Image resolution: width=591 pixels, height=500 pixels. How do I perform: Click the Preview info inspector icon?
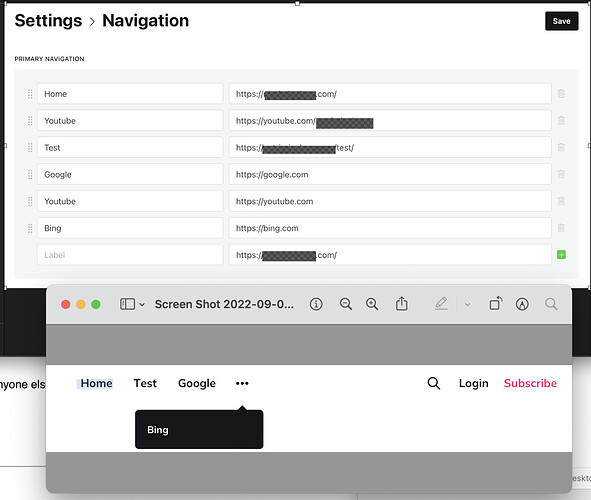[316, 304]
